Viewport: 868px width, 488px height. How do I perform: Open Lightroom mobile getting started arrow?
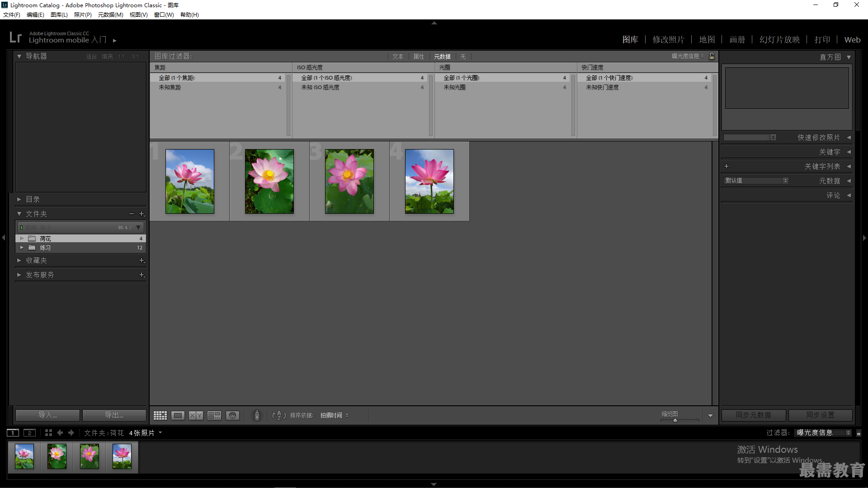point(115,41)
